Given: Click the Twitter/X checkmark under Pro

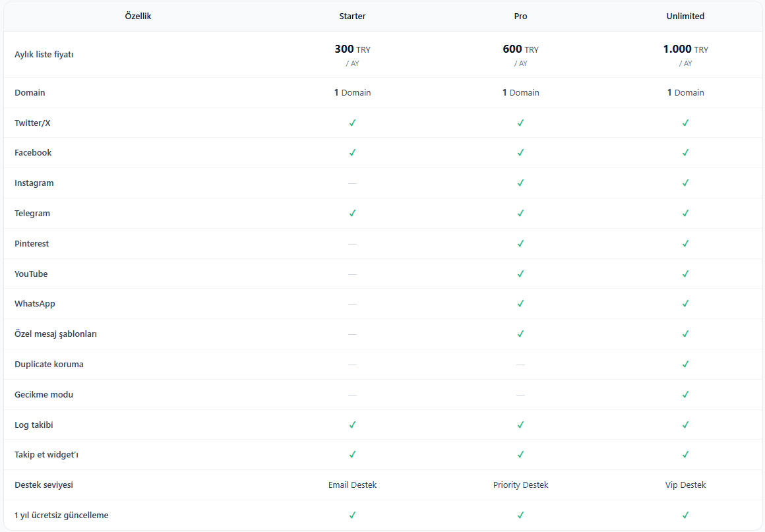Looking at the screenshot, I should pyautogui.click(x=520, y=123).
